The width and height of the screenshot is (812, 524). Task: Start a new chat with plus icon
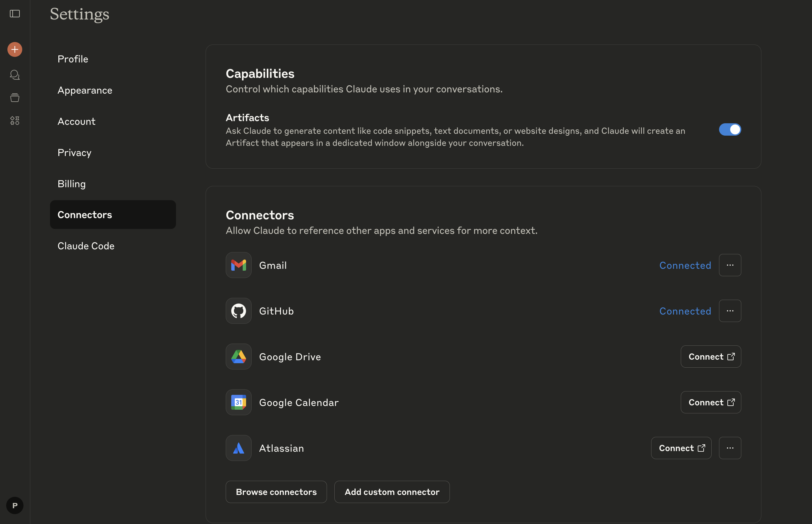click(x=15, y=50)
